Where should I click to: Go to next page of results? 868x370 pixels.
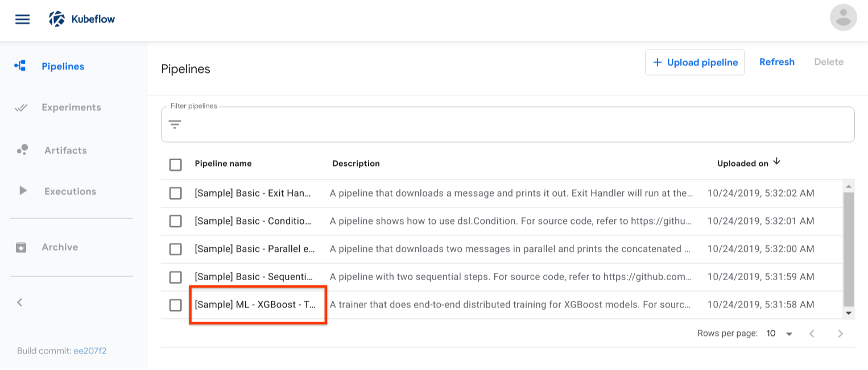tap(840, 334)
